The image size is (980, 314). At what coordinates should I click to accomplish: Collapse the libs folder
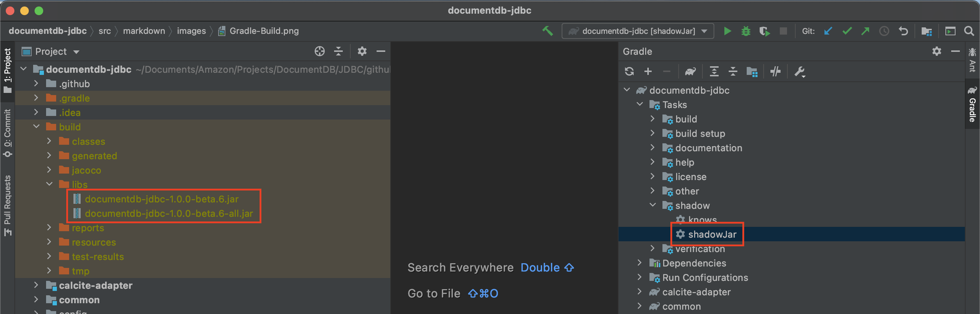[49, 184]
